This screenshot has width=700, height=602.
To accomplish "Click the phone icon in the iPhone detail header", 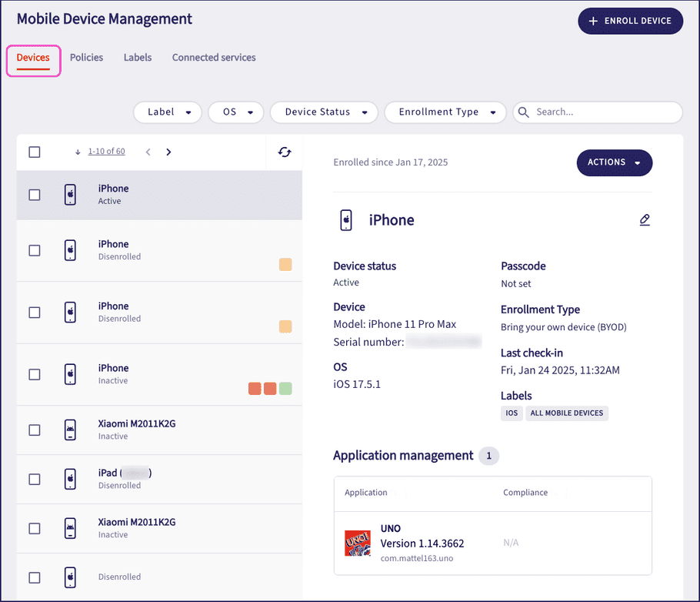I will click(346, 220).
